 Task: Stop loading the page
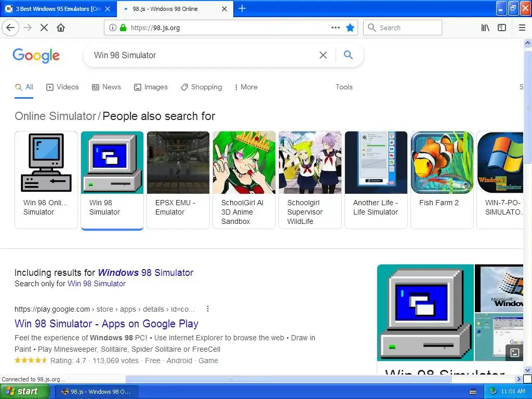point(44,28)
